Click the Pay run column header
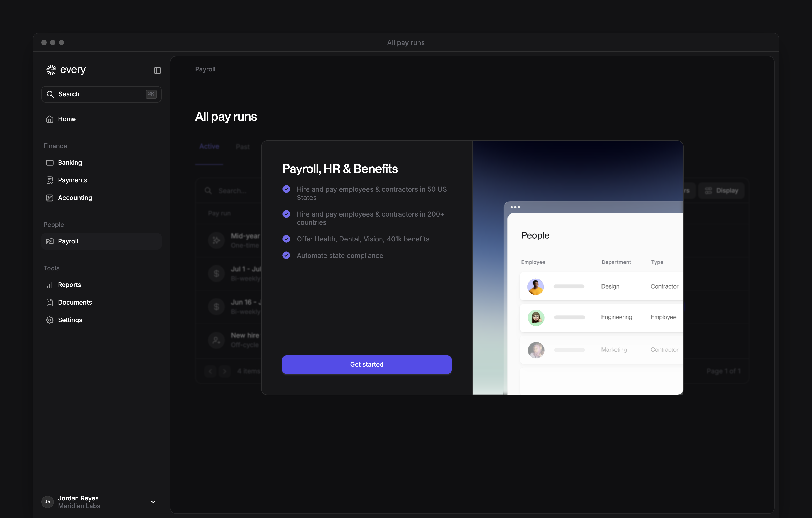The width and height of the screenshot is (812, 518). tap(219, 213)
